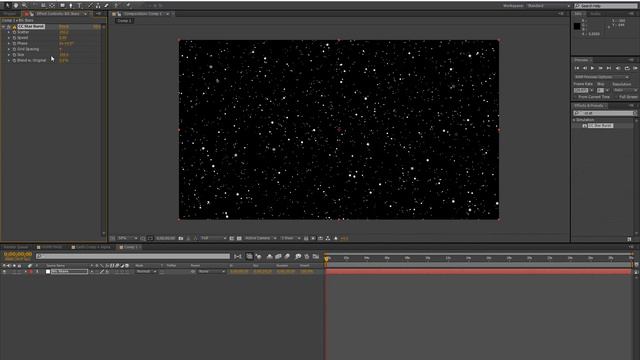This screenshot has height=360, width=640.
Task: Toggle Speed stopwatch in Effect Controls
Action: coord(14,38)
